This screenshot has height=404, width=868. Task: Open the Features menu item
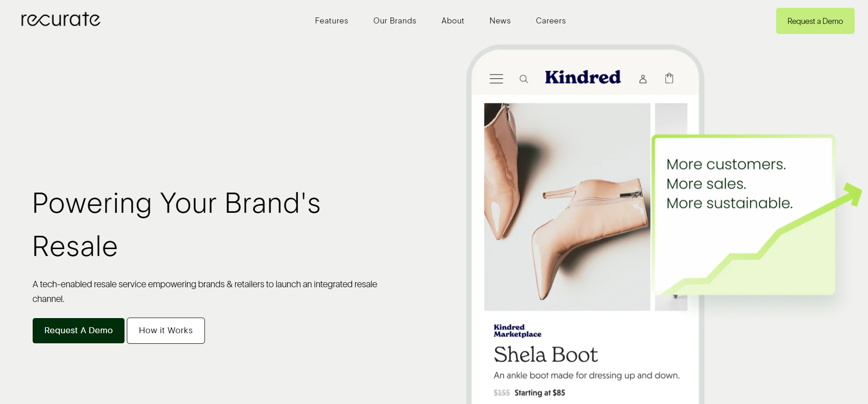[331, 21]
